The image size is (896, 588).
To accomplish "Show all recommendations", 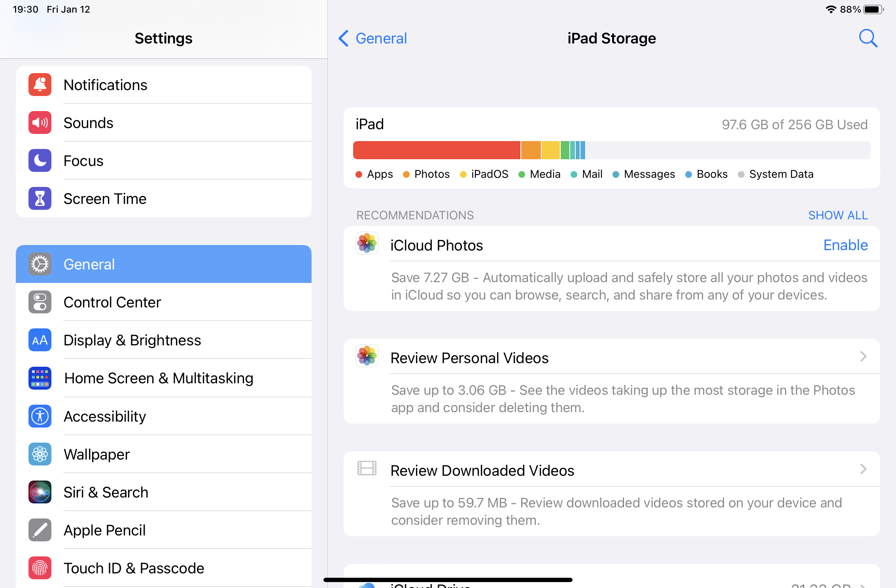I will point(838,215).
